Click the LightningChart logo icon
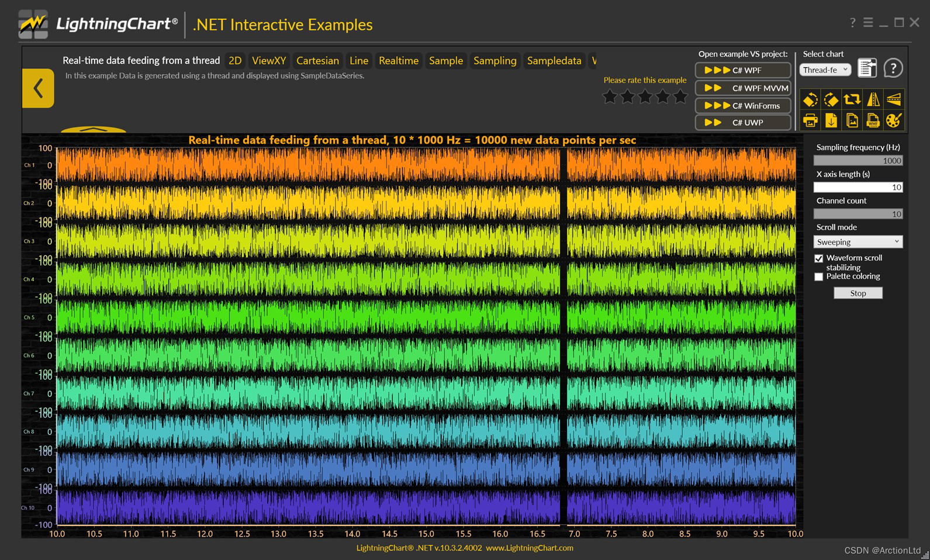This screenshot has width=930, height=560. [x=33, y=24]
